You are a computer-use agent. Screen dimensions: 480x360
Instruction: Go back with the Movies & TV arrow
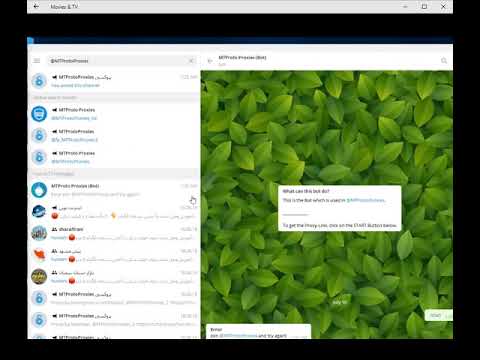point(36,6)
